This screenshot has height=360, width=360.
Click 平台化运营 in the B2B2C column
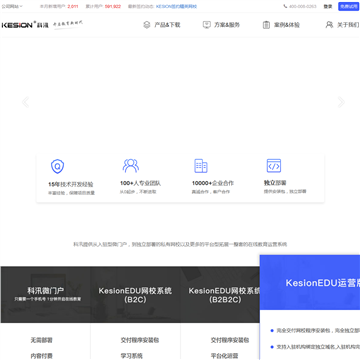coord(224,356)
